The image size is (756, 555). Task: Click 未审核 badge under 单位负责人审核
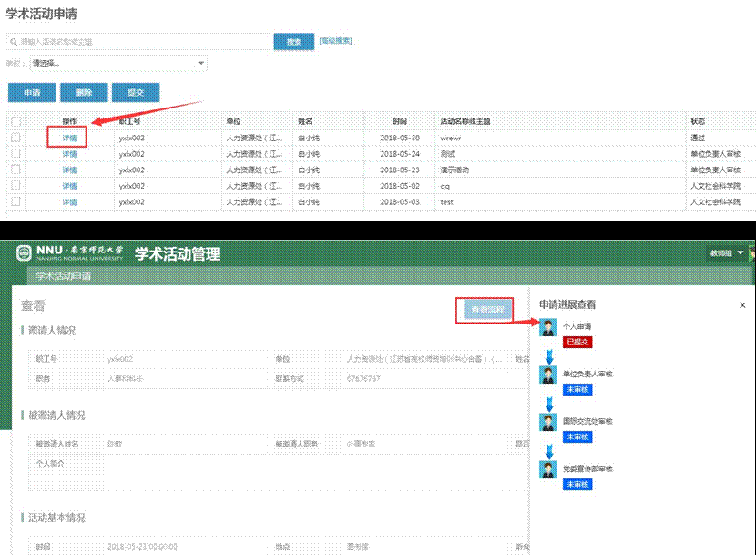[x=577, y=389]
